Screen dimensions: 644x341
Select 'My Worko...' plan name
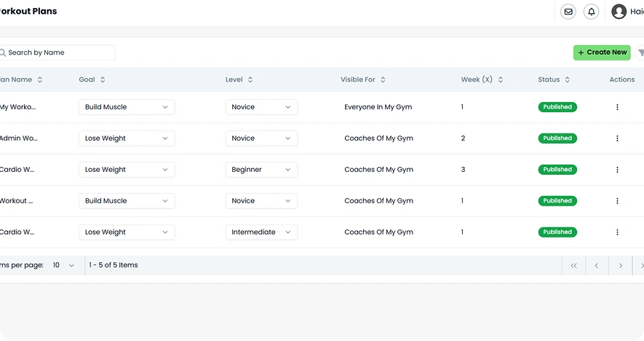pyautogui.click(x=17, y=107)
